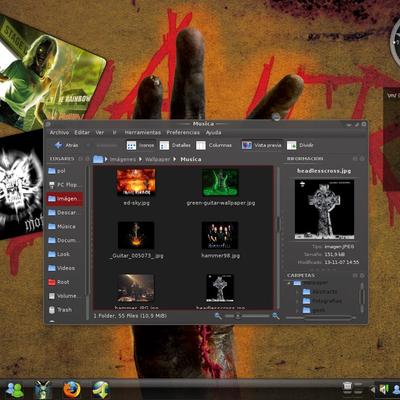This screenshot has height=400, width=400.
Task: Open the Editar menu
Action: click(82, 132)
